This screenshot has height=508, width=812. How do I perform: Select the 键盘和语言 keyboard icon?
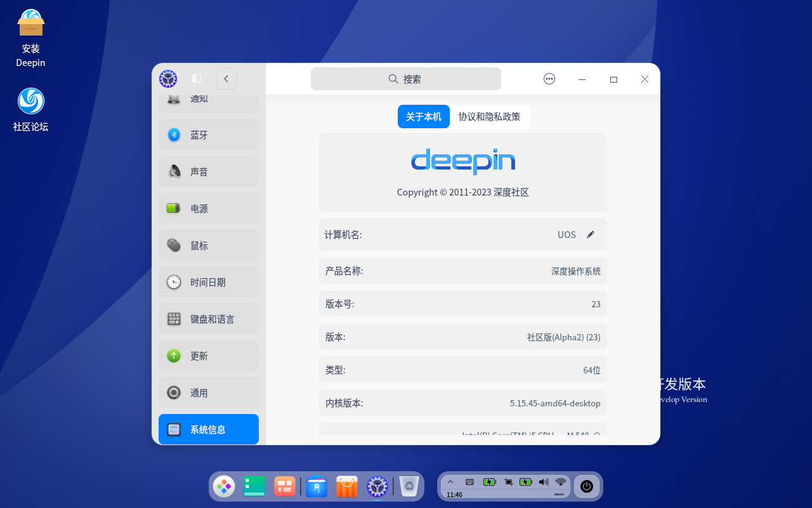pos(174,319)
